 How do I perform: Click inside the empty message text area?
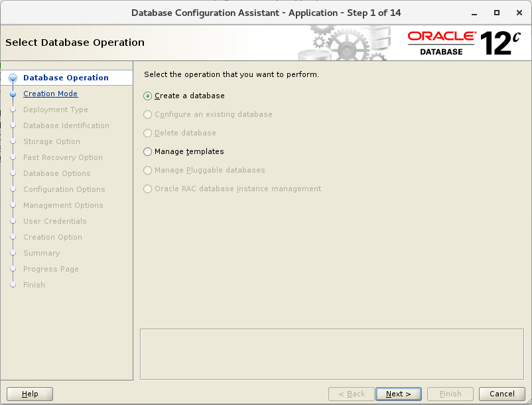pyautogui.click(x=332, y=354)
